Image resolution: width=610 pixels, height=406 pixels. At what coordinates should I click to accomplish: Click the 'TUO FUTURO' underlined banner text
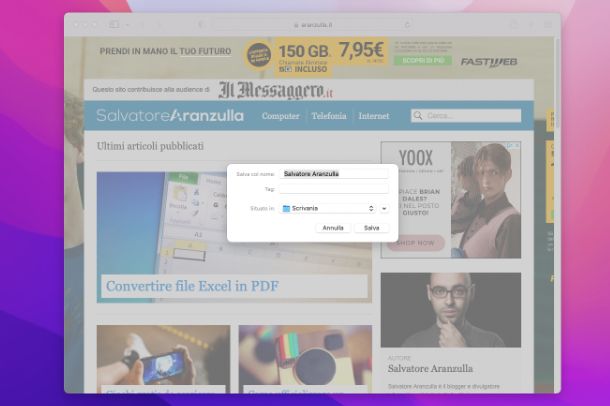(205, 51)
